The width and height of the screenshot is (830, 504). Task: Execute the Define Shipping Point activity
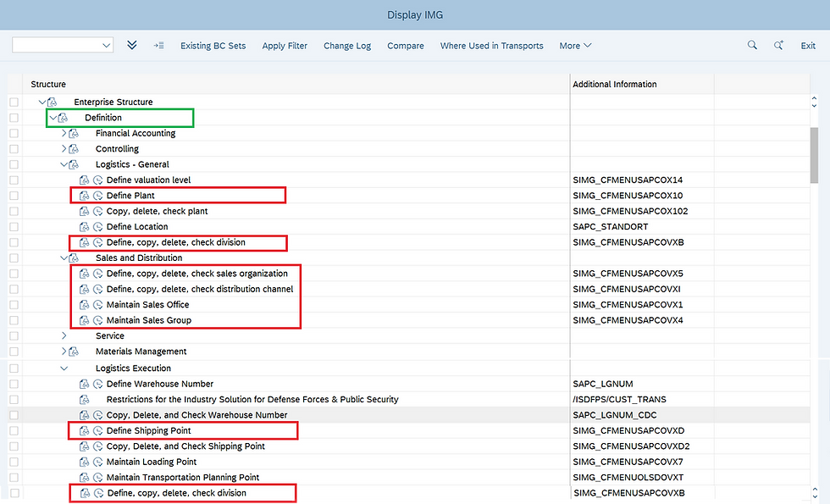tap(96, 430)
